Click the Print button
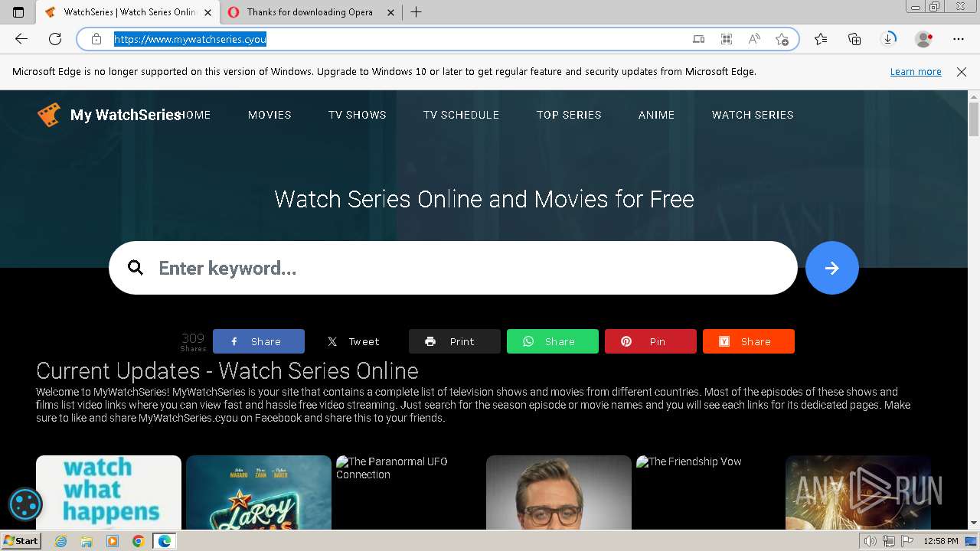Viewport: 980px width, 551px height. click(x=455, y=341)
